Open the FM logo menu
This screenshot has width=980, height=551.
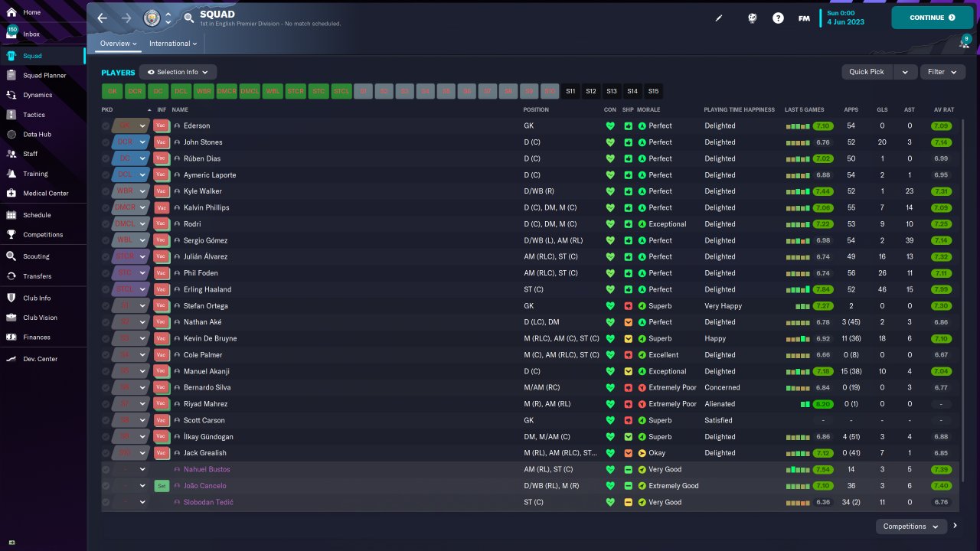(804, 18)
